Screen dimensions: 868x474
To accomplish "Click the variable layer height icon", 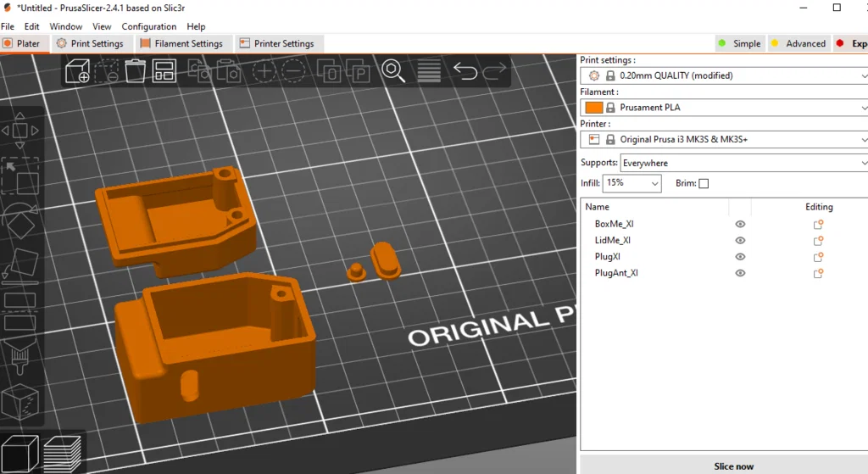I will coord(429,70).
